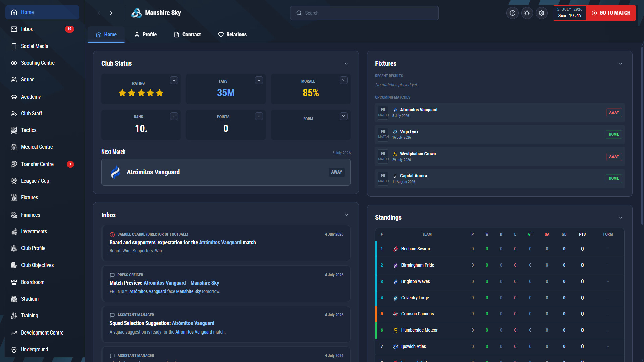Click the GO TO MATCH button
The height and width of the screenshot is (362, 644).
click(611, 13)
